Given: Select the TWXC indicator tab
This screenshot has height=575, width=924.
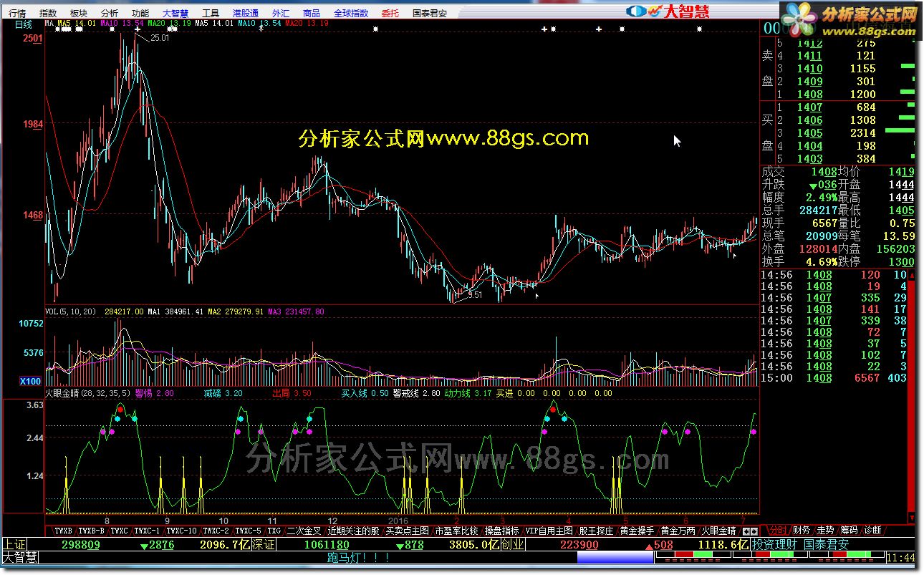Looking at the screenshot, I should [120, 531].
